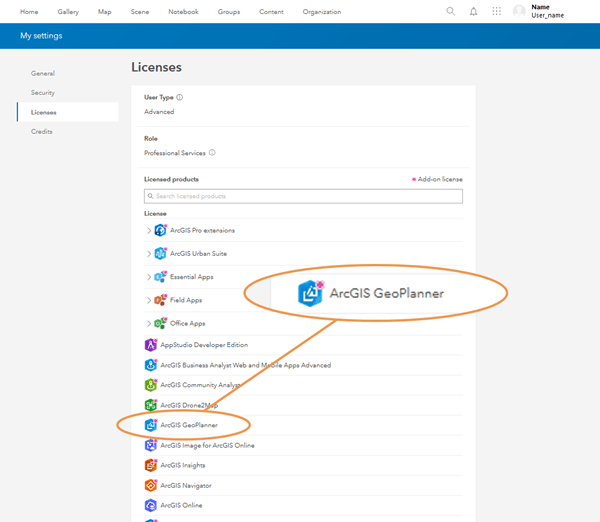Open Groups in top navigation
This screenshot has height=522, width=600.
pyautogui.click(x=229, y=12)
